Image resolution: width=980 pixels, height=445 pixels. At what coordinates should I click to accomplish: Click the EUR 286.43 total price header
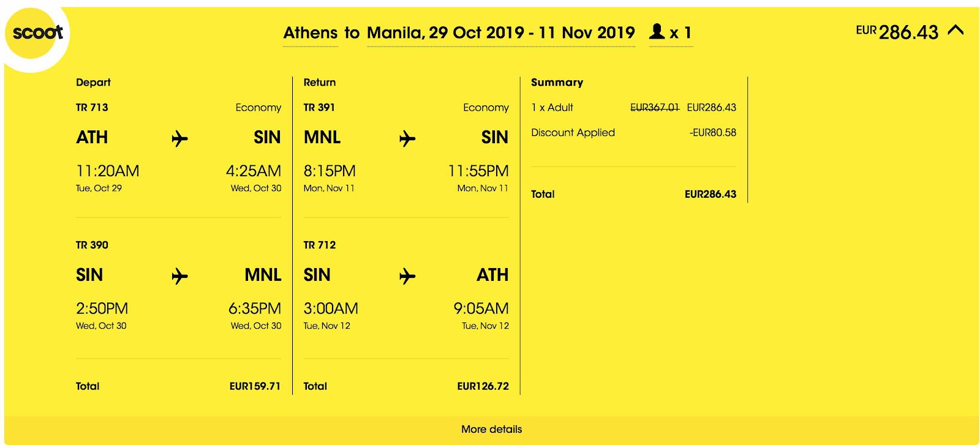point(897,32)
